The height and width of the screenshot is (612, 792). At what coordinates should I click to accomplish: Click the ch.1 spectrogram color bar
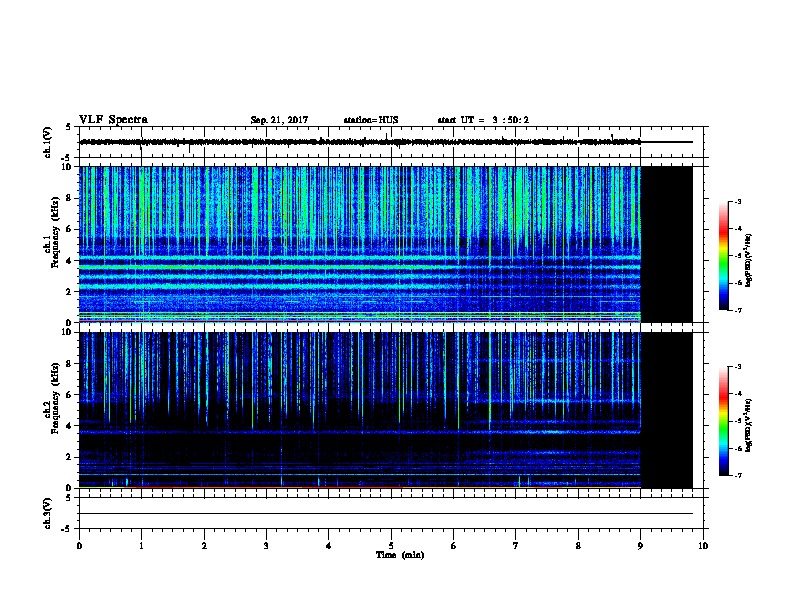pyautogui.click(x=723, y=256)
